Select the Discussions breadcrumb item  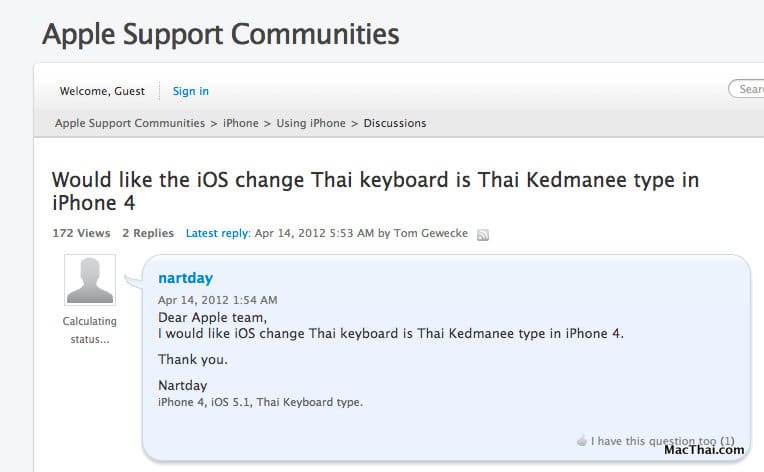pos(395,124)
